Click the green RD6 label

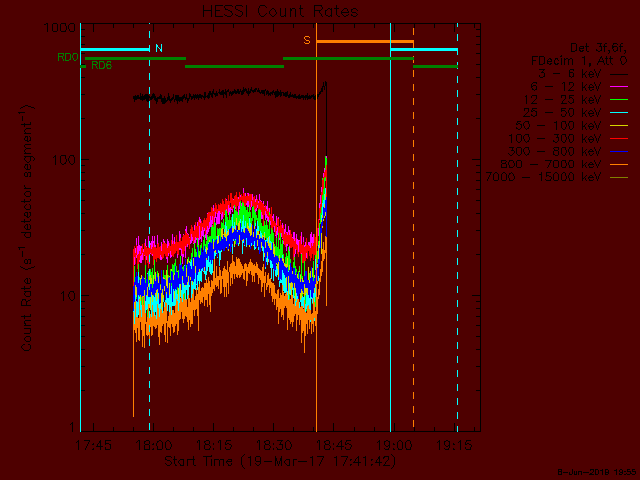[102, 65]
